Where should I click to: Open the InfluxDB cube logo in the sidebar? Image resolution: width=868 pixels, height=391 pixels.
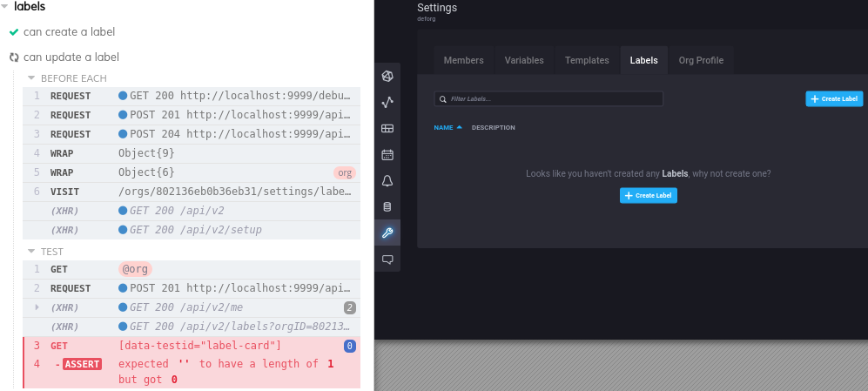(x=387, y=76)
